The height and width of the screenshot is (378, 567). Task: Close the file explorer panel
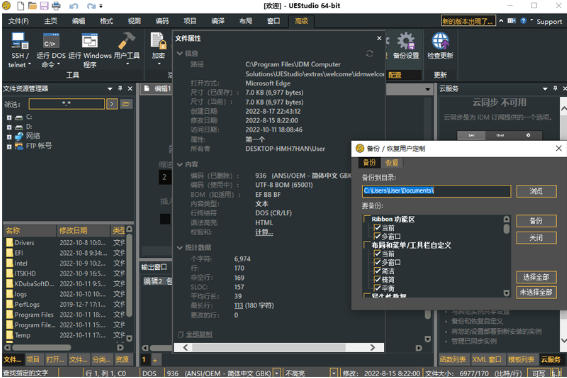[130, 89]
